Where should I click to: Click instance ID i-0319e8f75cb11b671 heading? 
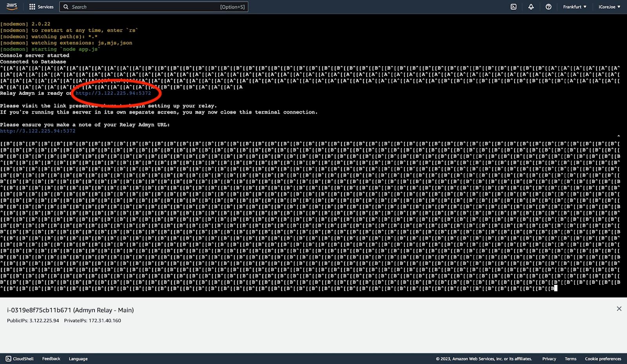click(x=71, y=310)
